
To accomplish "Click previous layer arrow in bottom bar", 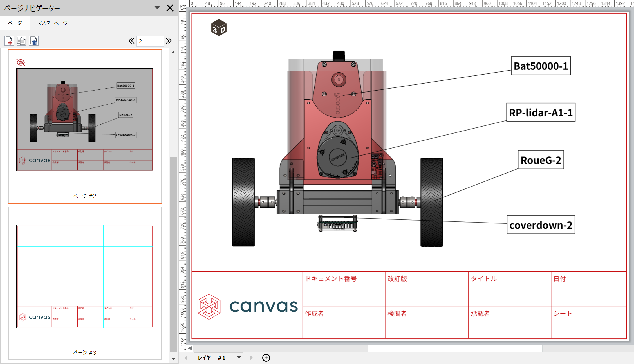I will tap(186, 358).
